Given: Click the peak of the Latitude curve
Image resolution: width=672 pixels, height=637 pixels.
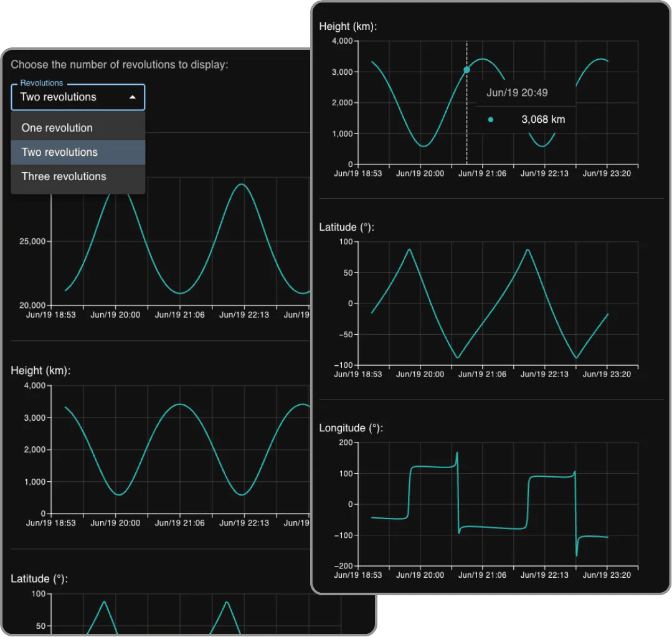Looking at the screenshot, I should tap(409, 249).
